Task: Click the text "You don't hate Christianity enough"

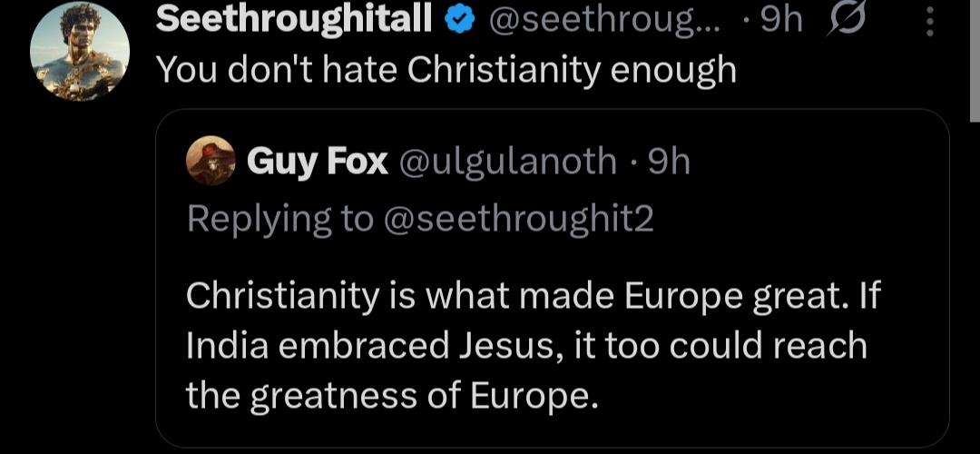Action: click(x=446, y=71)
